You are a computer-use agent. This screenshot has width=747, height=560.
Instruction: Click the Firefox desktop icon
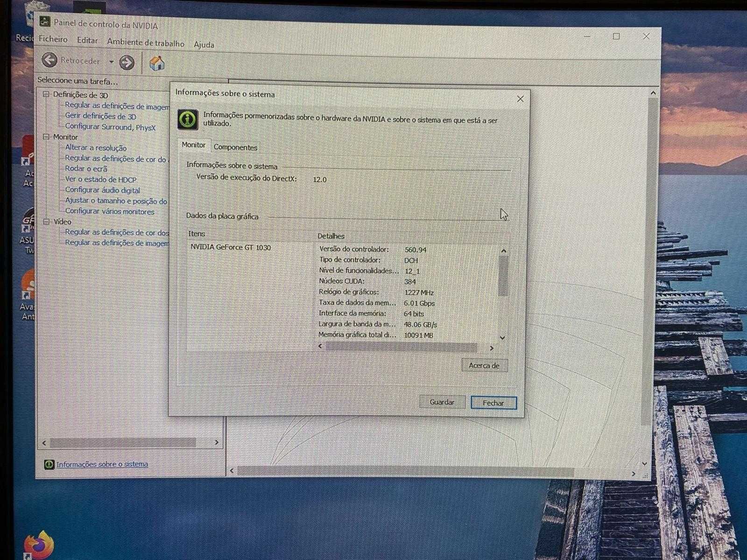click(39, 545)
